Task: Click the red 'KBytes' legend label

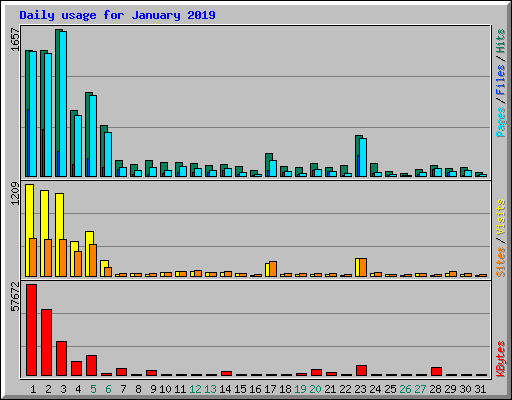Action: coord(501,359)
